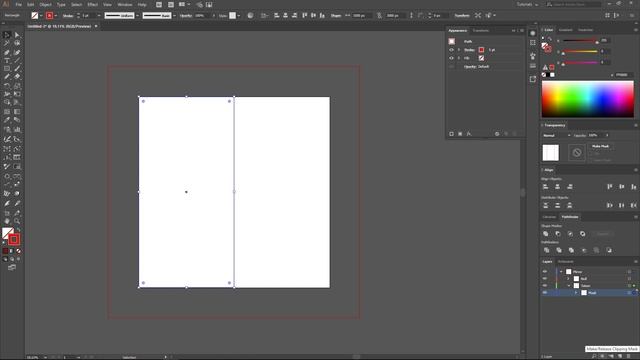Click Vertical Distribute Center in Align panel
Viewport: 640px width, 360px height.
coord(558,205)
